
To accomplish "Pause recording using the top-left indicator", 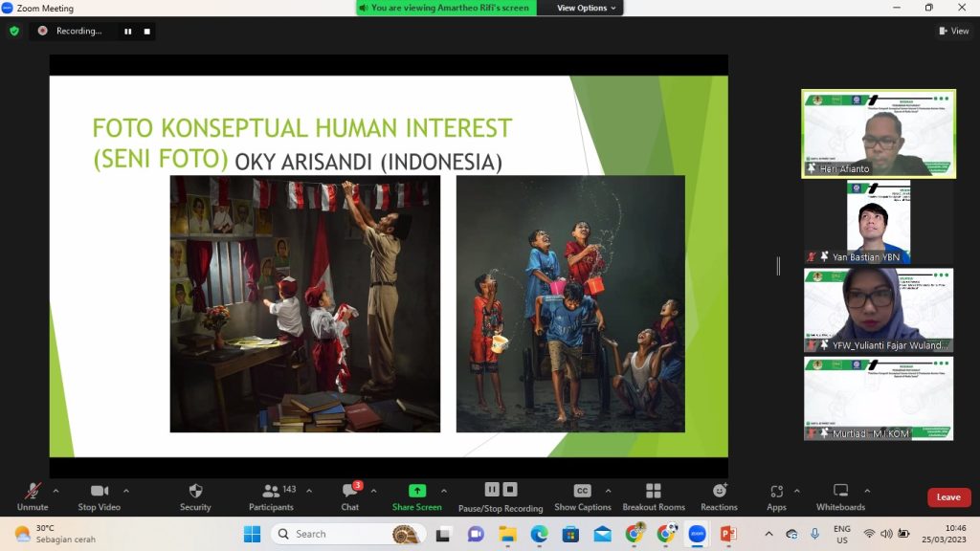I will point(128,32).
